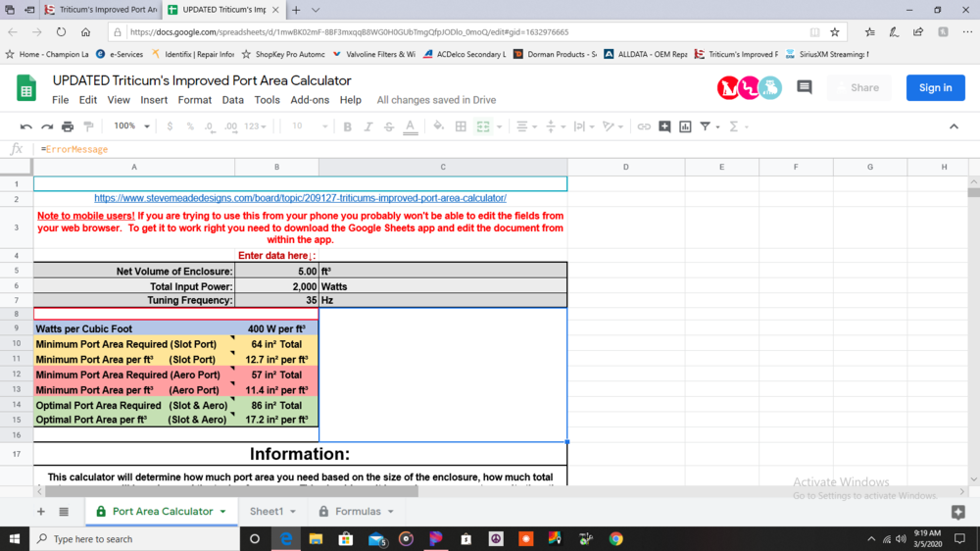Open File Explorer from the taskbar

(x=316, y=538)
